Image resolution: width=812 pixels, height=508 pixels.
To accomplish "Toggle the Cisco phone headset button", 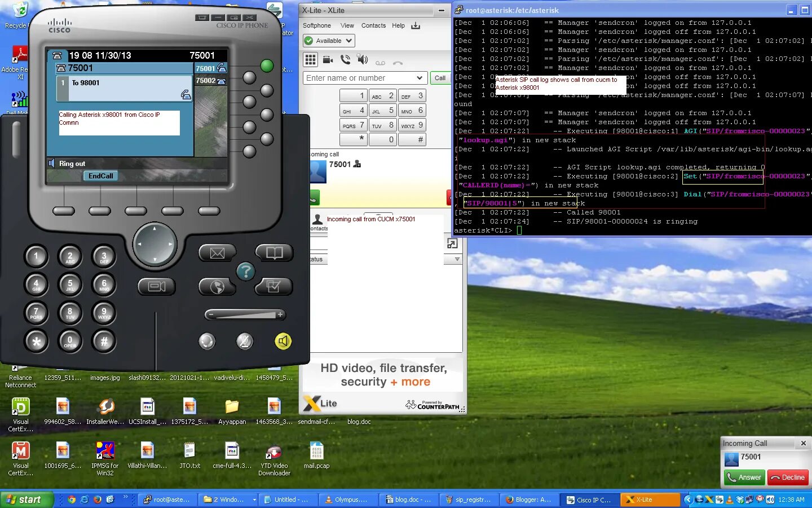I will (x=207, y=341).
